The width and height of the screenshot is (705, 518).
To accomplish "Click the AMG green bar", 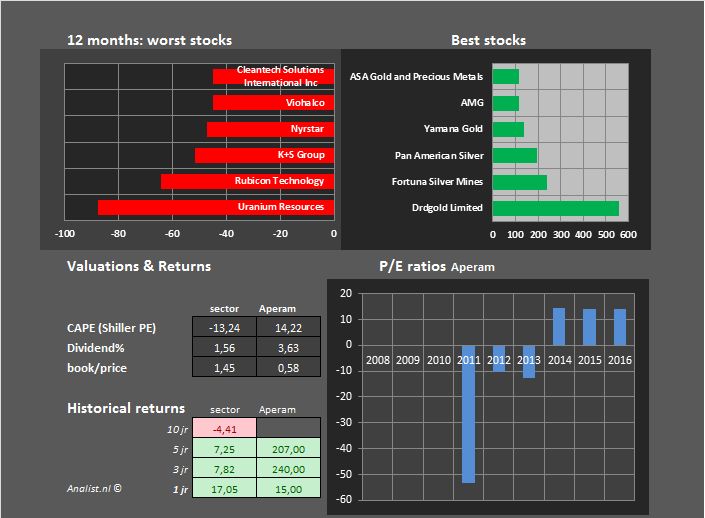I will pyautogui.click(x=506, y=103).
